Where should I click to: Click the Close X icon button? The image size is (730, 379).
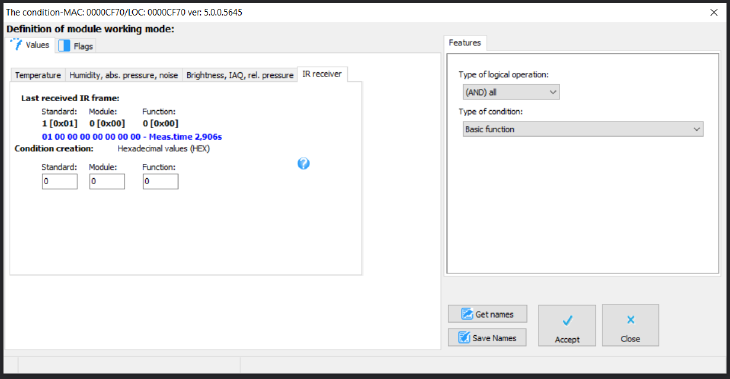tap(630, 325)
